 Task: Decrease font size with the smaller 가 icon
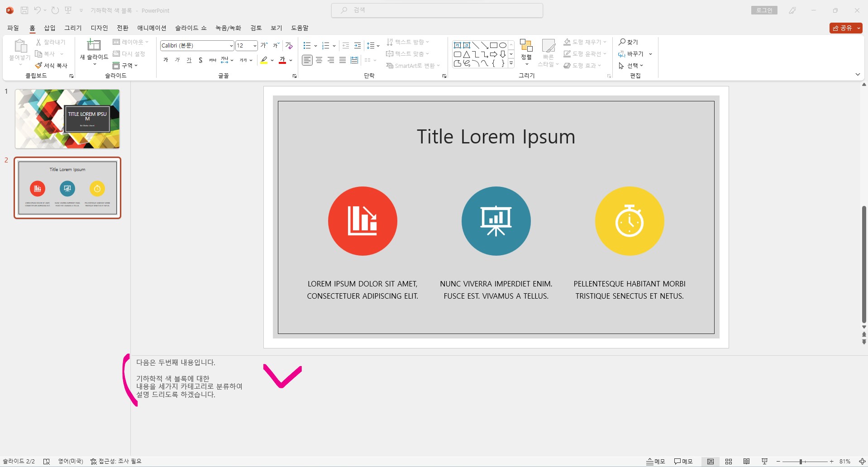[x=276, y=45]
